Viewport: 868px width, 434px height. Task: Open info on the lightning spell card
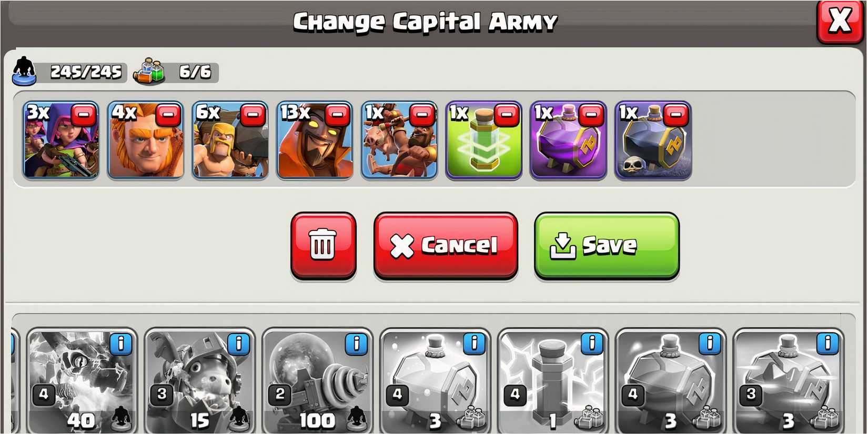[592, 344]
